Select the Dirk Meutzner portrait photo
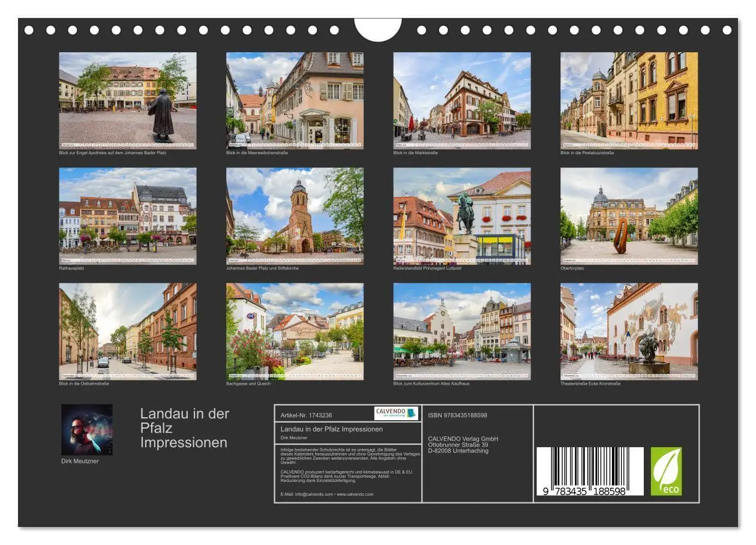Screen dimensions: 756x545 tap(86, 430)
